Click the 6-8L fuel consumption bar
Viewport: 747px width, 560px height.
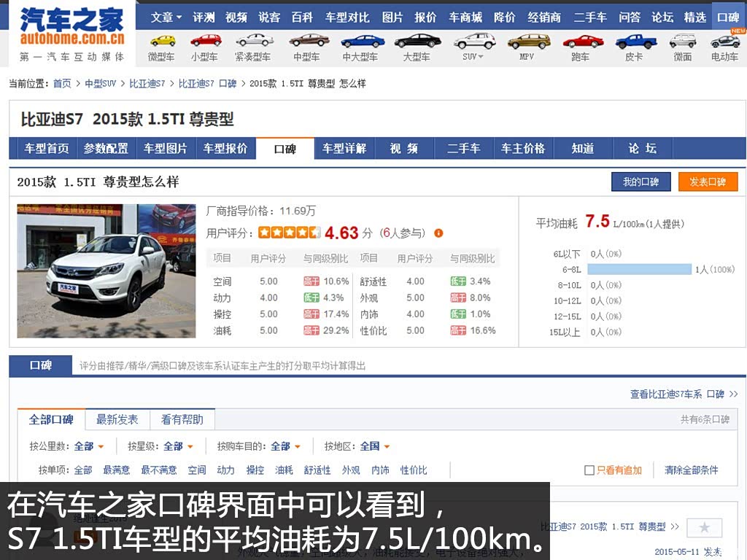pos(639,270)
